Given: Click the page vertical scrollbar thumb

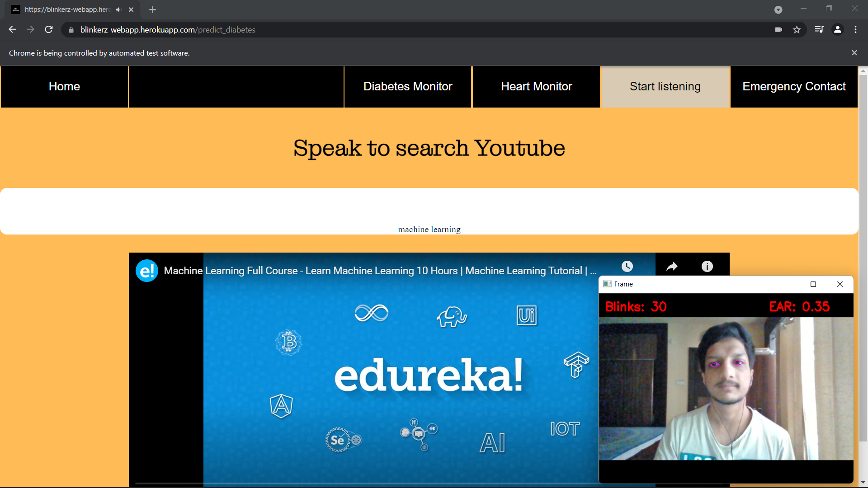Looking at the screenshot, I should 863,258.
